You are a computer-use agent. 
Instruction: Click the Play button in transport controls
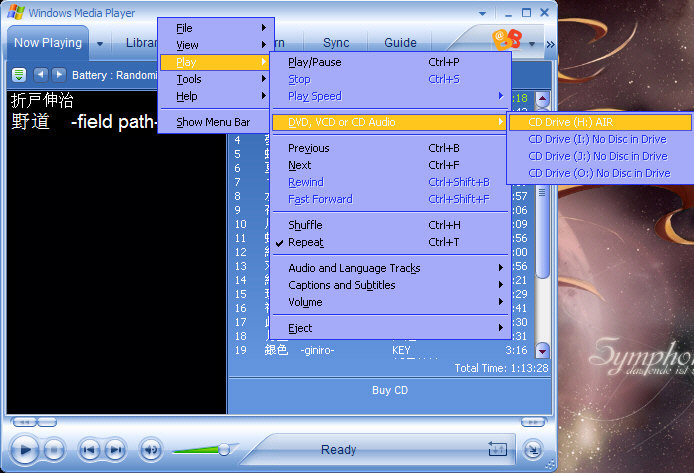(x=25, y=450)
